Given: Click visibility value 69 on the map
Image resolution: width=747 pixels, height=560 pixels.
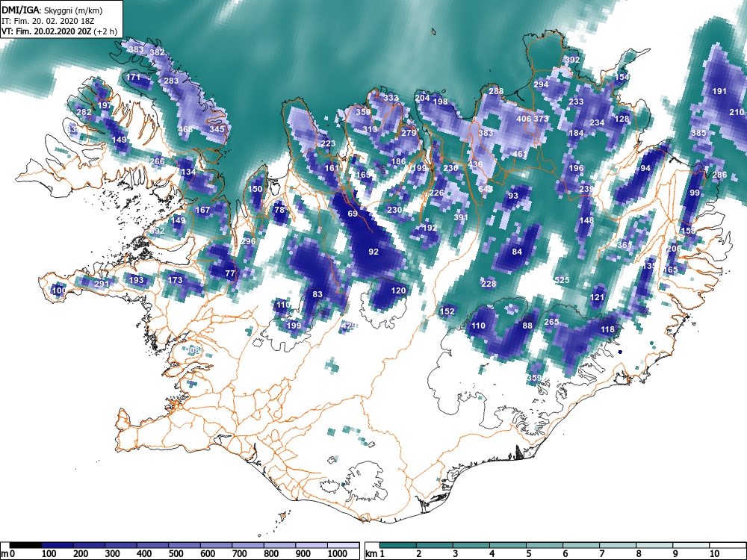Looking at the screenshot, I should click(353, 214).
